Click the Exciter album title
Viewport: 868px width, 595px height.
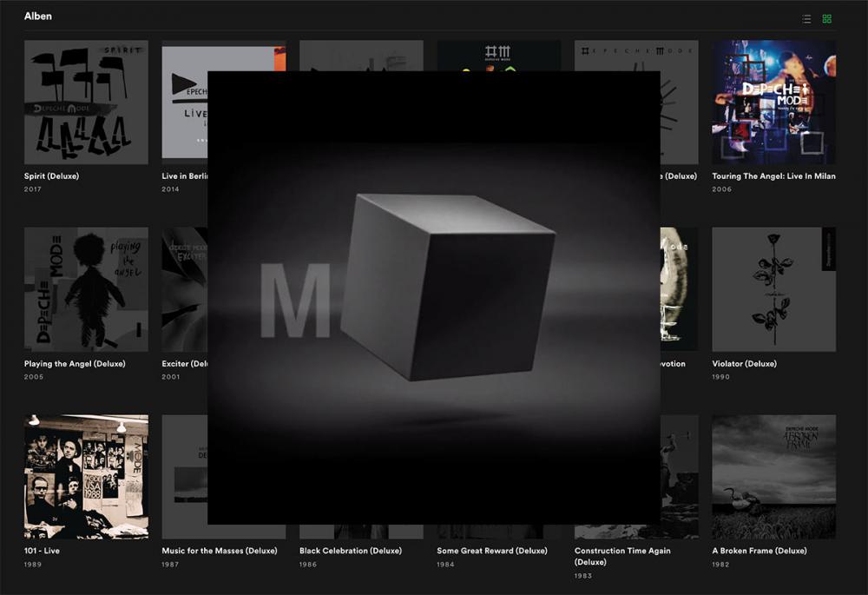coord(185,364)
